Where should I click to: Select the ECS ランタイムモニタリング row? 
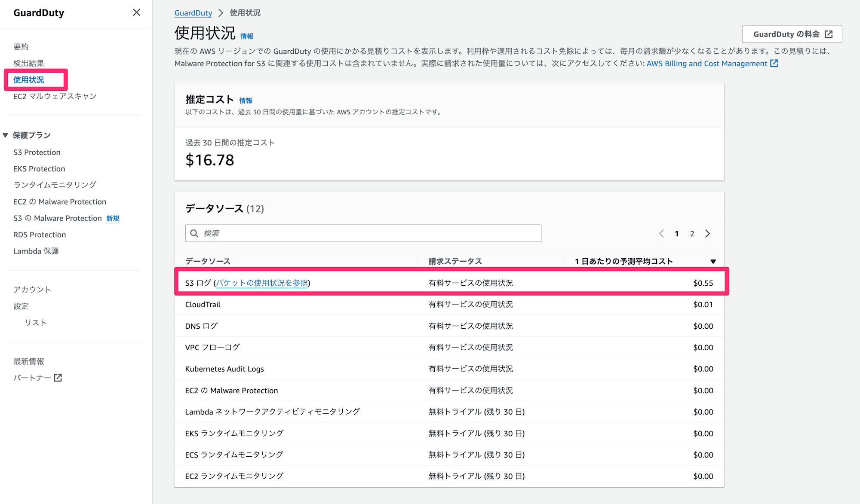point(449,455)
